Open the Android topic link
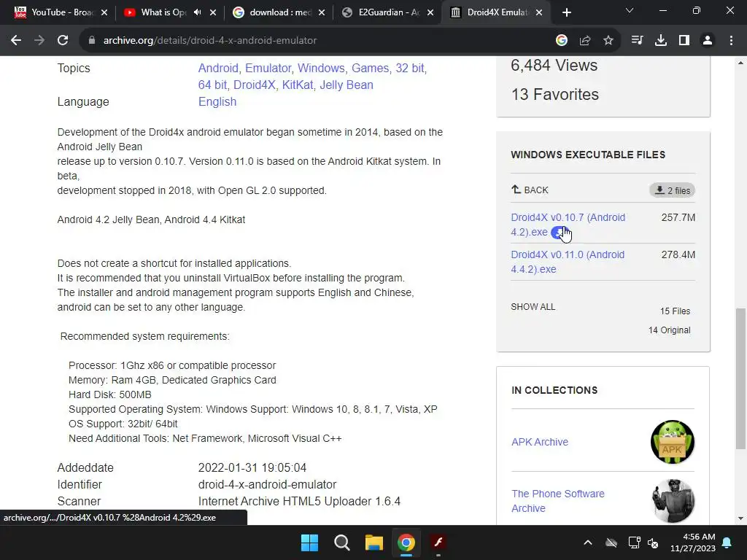This screenshot has width=747, height=560. (218, 68)
